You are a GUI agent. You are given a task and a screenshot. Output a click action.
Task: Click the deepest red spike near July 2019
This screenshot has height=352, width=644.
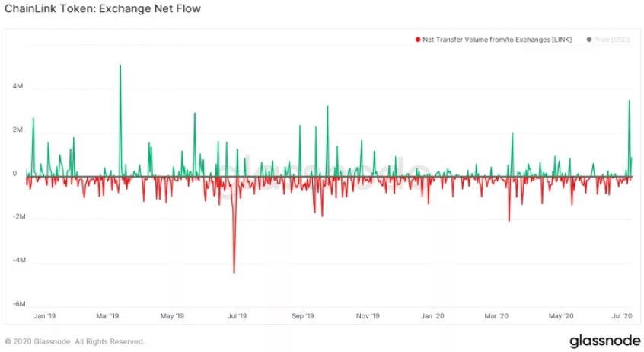click(234, 226)
